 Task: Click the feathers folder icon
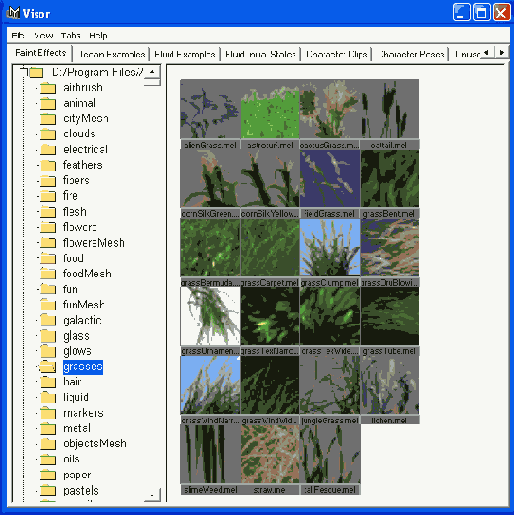(48, 165)
